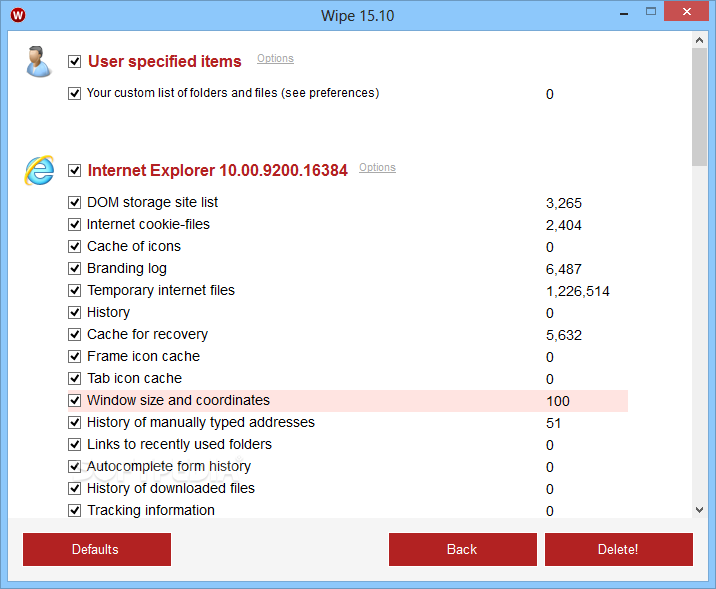Select the 'User specified items' heading

pos(164,61)
